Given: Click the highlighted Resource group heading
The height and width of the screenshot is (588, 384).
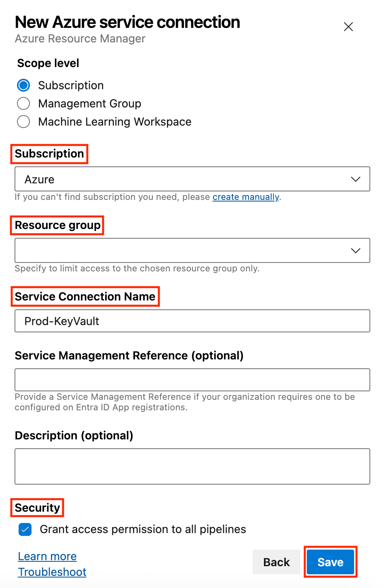Looking at the screenshot, I should click(57, 225).
